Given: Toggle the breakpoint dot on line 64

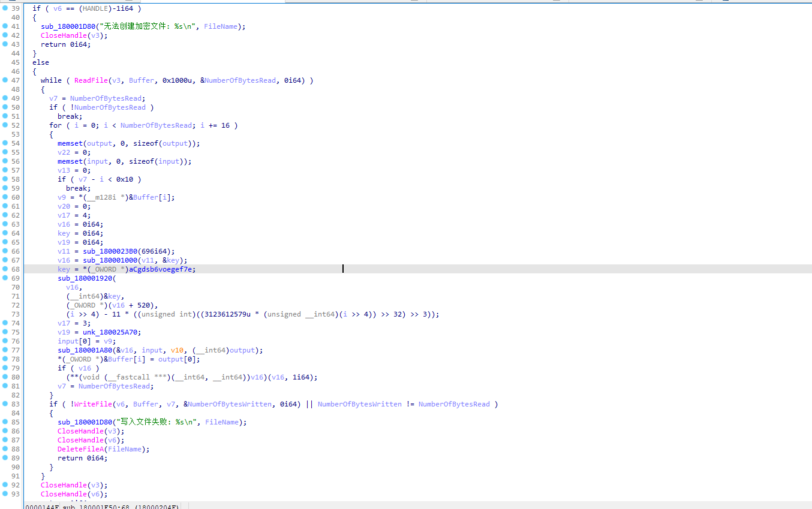Looking at the screenshot, I should coord(5,233).
